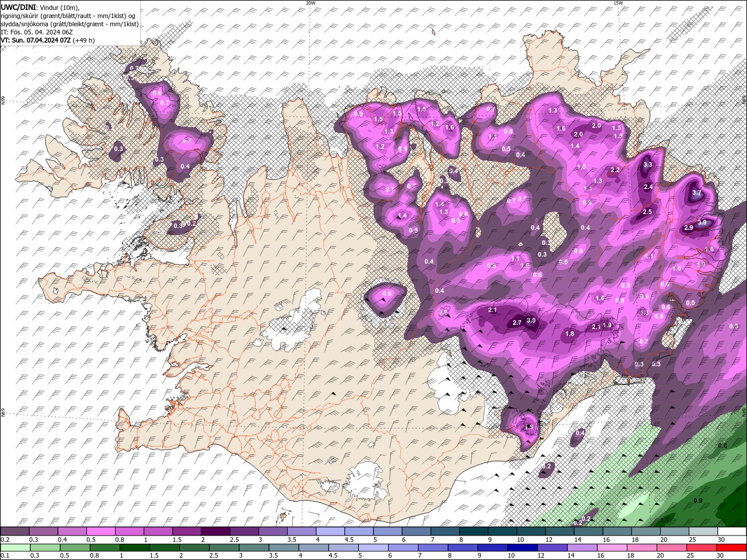The height and width of the screenshot is (560, 747).
Task: Pick rain scale swatch above the 5 label
Action: (x=372, y=547)
